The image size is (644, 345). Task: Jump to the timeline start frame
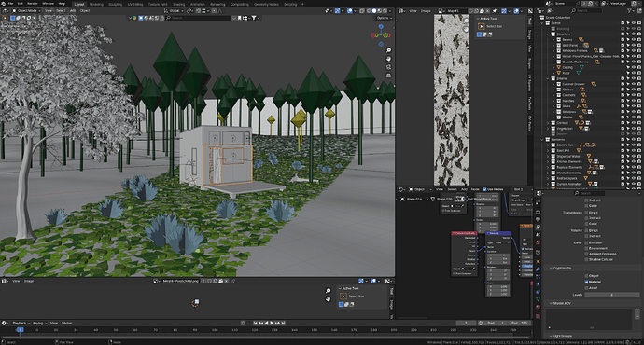[255, 323]
